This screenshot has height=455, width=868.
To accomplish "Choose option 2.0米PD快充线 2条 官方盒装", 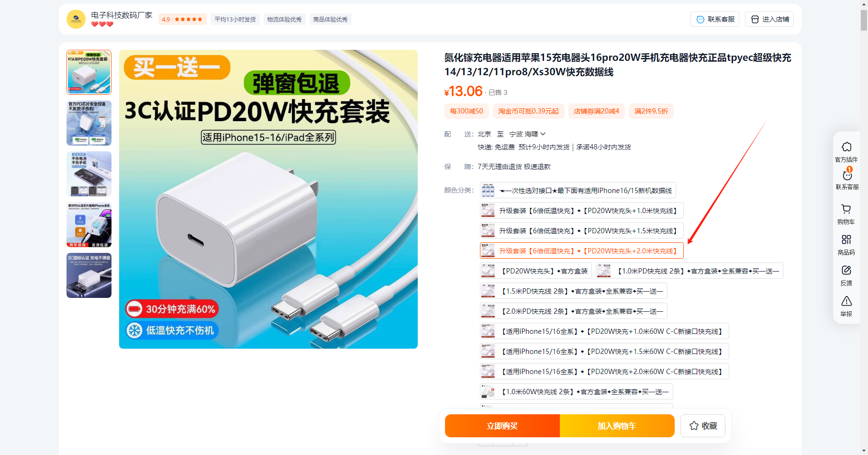I will click(573, 311).
